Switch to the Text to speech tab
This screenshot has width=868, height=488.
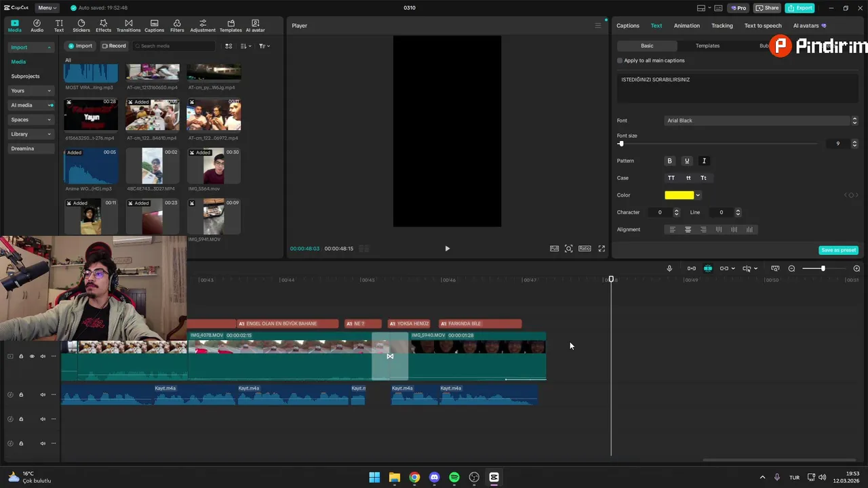point(763,26)
